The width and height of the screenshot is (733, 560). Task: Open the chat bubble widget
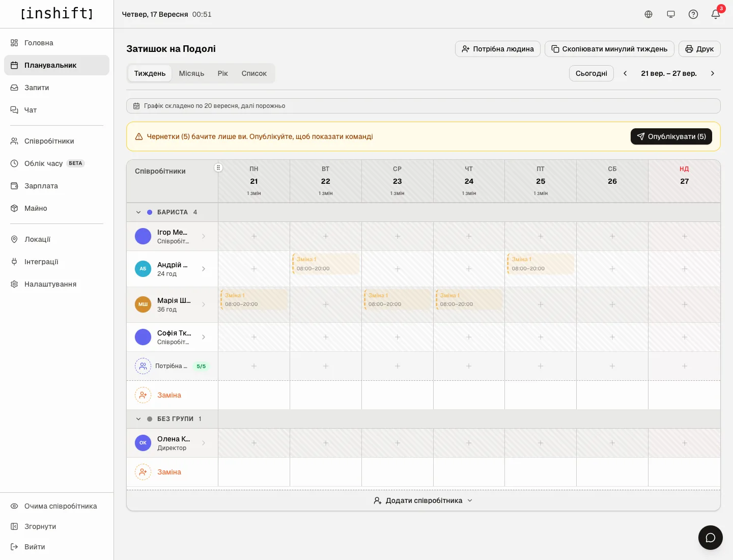click(711, 538)
